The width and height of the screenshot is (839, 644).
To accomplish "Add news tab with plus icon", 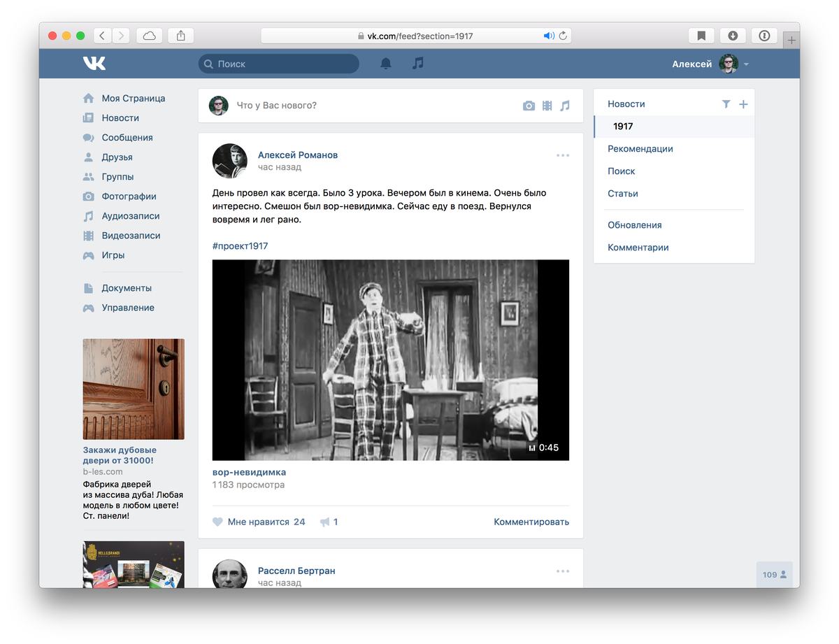I will [743, 104].
